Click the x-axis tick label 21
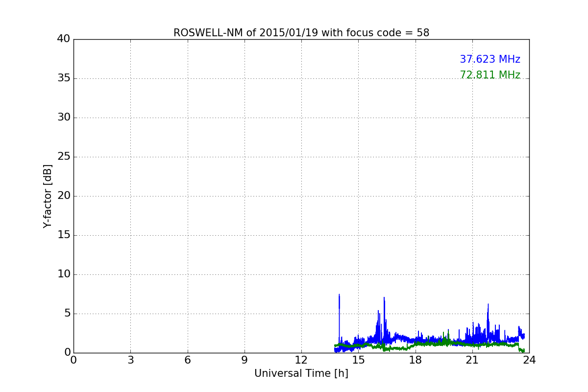The width and height of the screenshot is (588, 392). pyautogui.click(x=472, y=360)
